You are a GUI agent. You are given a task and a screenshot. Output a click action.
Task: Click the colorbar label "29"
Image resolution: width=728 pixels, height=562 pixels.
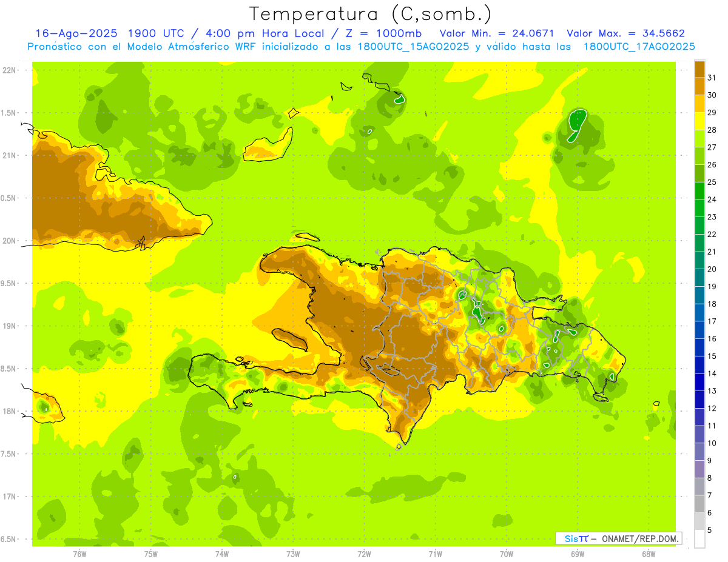712,113
